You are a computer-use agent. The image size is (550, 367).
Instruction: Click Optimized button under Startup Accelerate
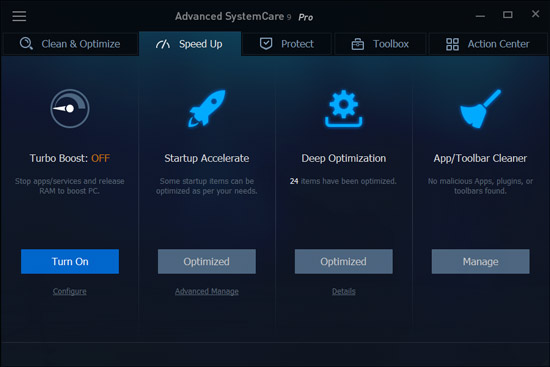207,261
